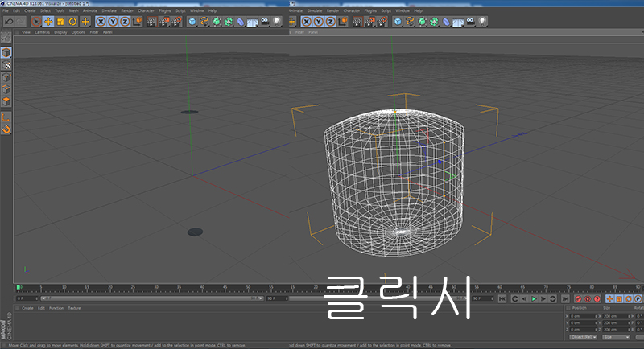Open the Mesh menu in left window
644x349 pixels.
click(74, 10)
